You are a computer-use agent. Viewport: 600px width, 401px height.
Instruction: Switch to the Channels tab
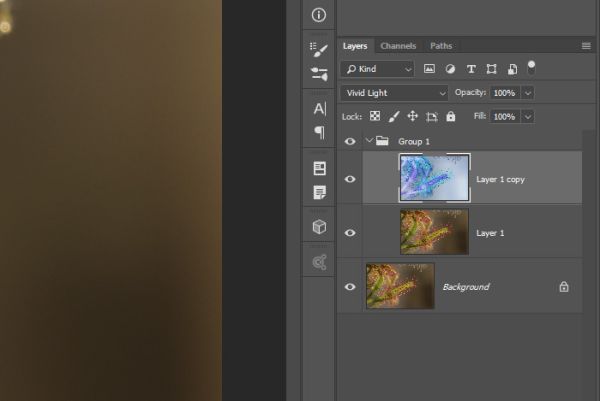[398, 46]
